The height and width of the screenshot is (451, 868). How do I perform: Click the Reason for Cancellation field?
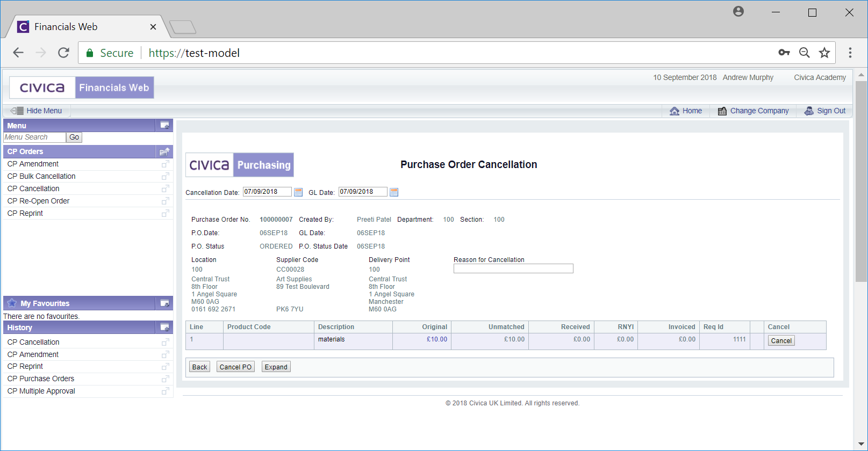click(513, 268)
